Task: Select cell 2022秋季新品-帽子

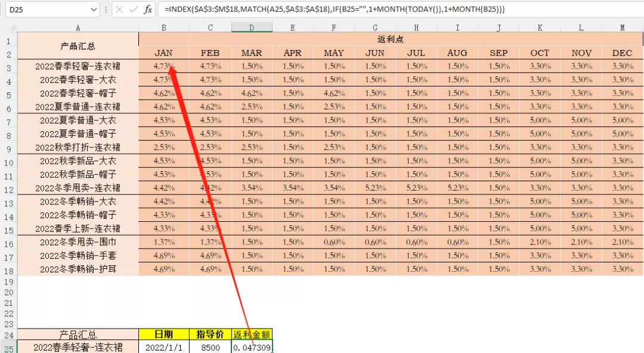Action: tap(78, 174)
